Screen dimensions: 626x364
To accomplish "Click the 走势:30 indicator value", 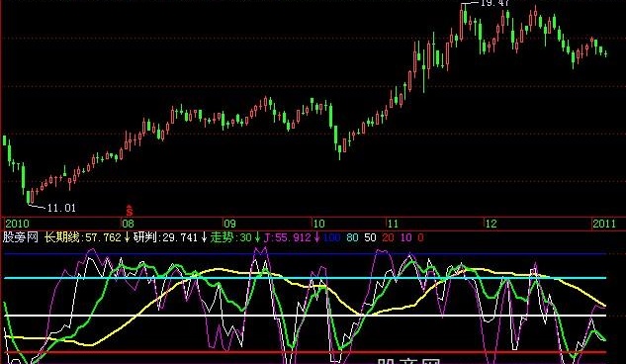I will tap(231, 237).
